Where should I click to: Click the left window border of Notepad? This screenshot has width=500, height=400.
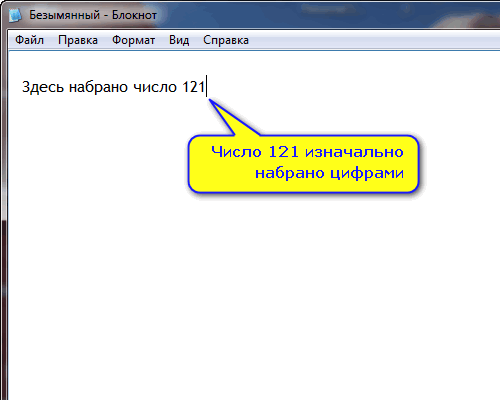click(4, 217)
